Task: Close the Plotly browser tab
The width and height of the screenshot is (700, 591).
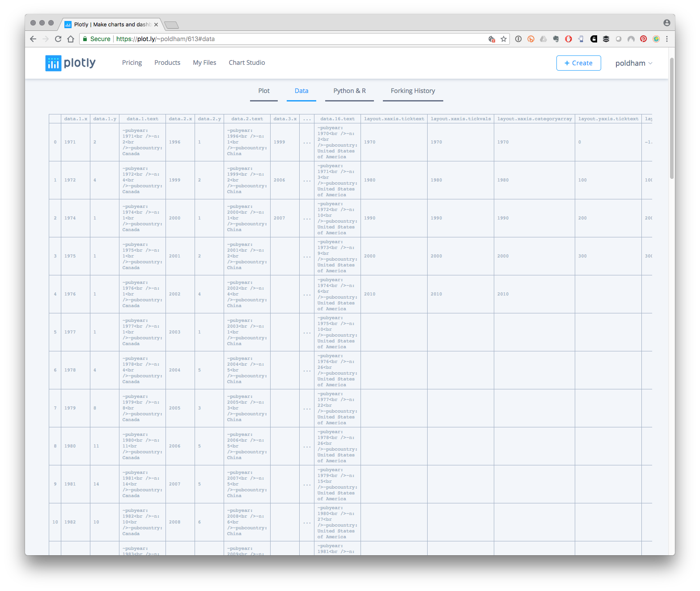Action: tap(156, 25)
